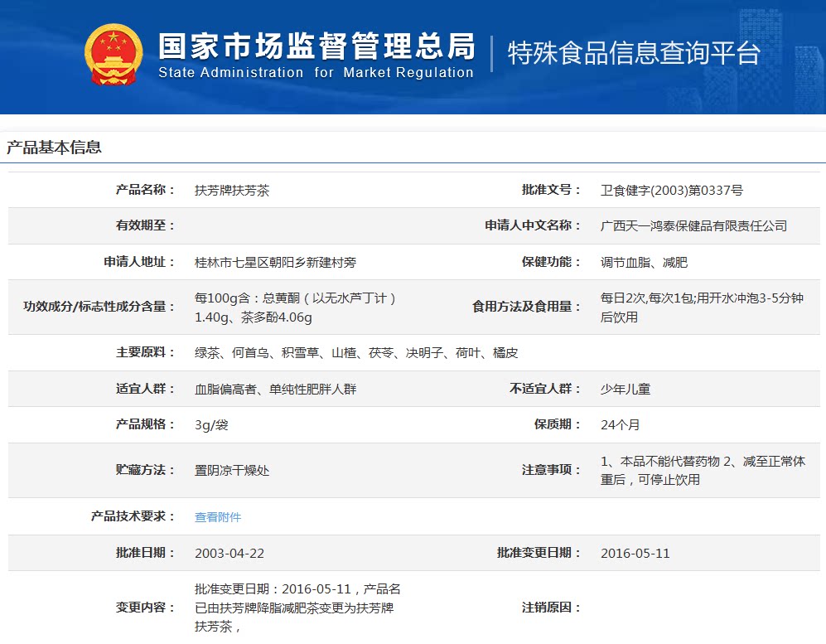Click the 适宜人群 field label
This screenshot has width=826, height=644.
145,389
